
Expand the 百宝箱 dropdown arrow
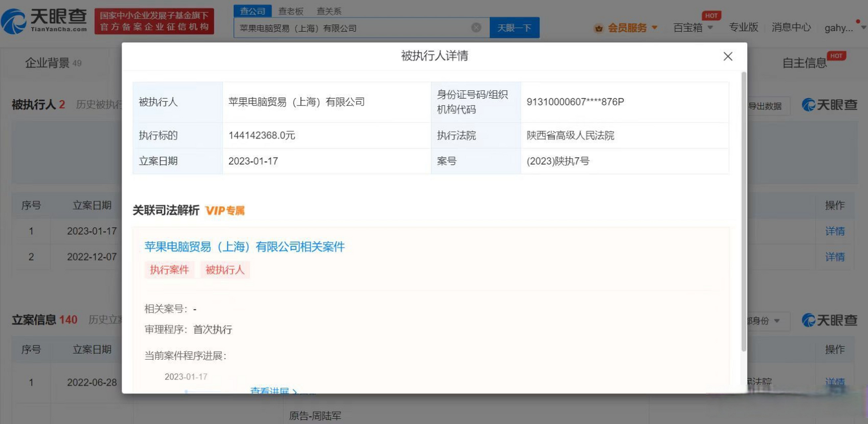pos(710,27)
